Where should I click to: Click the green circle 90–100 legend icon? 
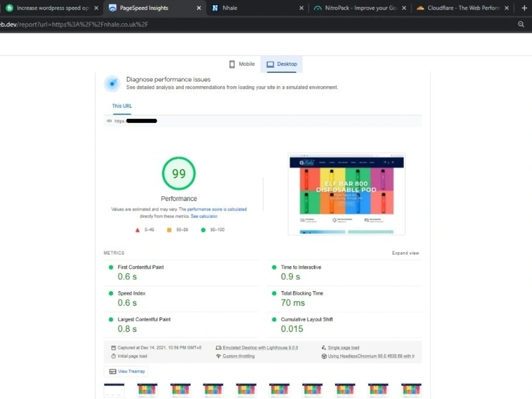203,230
